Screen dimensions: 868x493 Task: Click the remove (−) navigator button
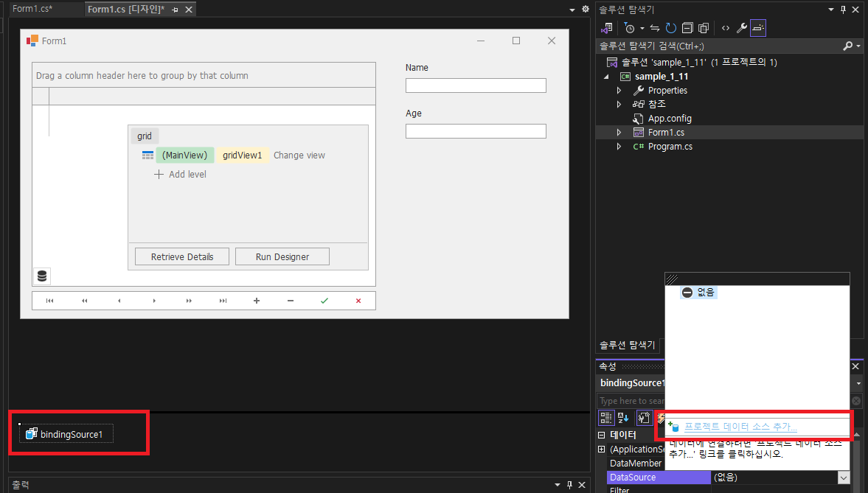[291, 301]
